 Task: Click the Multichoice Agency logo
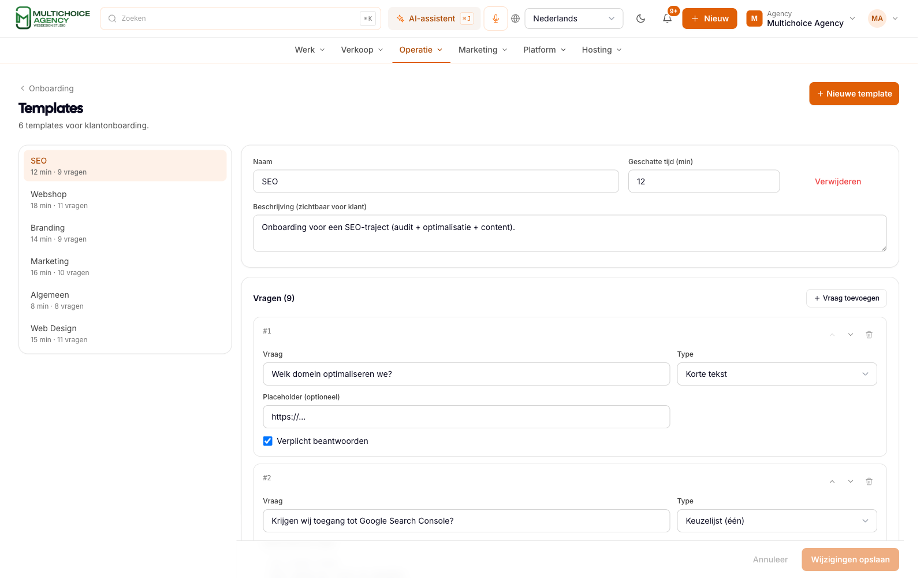[53, 18]
